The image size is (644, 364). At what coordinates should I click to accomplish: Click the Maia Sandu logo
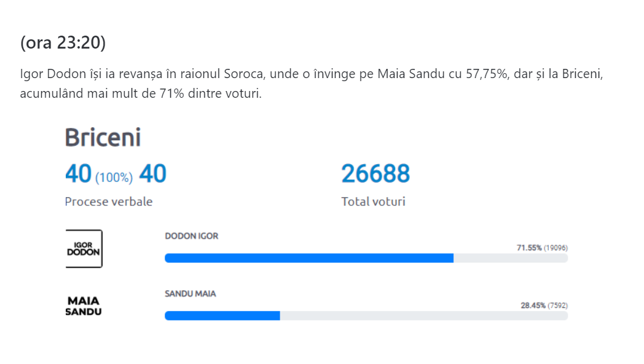[x=84, y=306]
